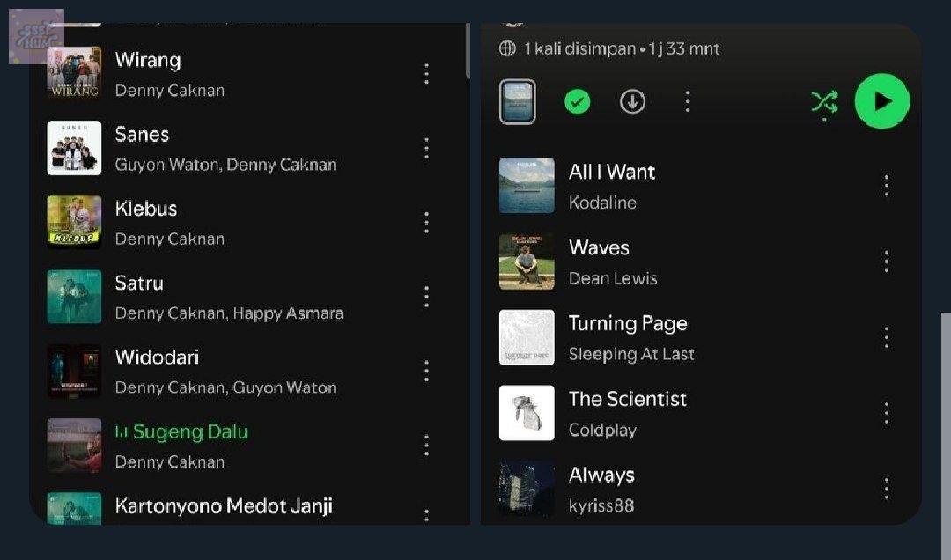
Task: Open more options for All I Want
Action: [887, 186]
